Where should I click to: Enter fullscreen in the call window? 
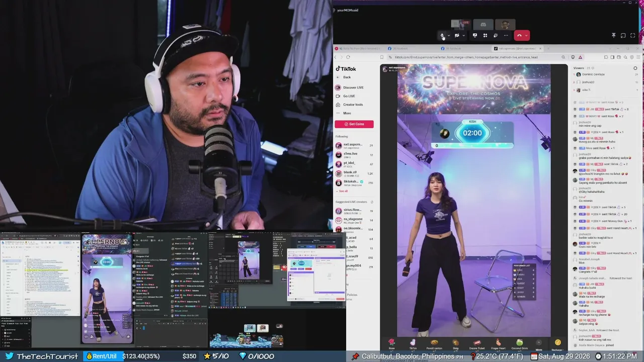(x=633, y=36)
